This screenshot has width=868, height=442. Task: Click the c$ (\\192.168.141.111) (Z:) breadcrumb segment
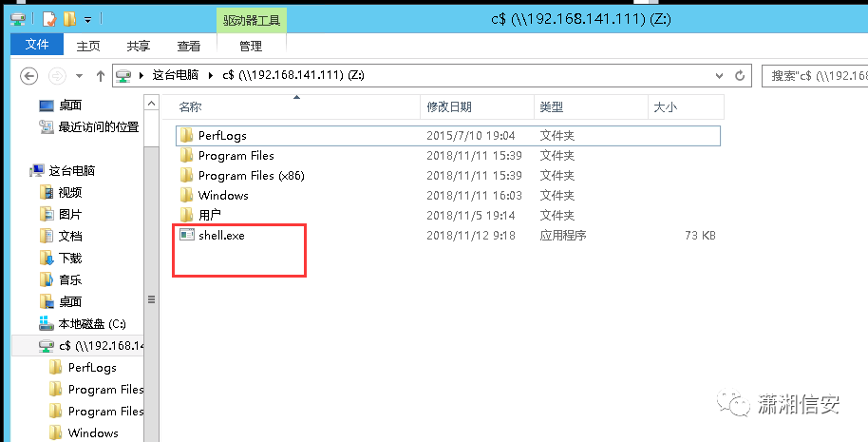(x=292, y=75)
